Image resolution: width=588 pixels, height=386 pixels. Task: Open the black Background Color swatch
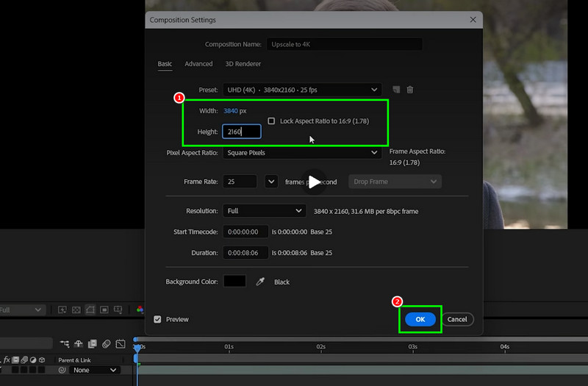coord(234,281)
